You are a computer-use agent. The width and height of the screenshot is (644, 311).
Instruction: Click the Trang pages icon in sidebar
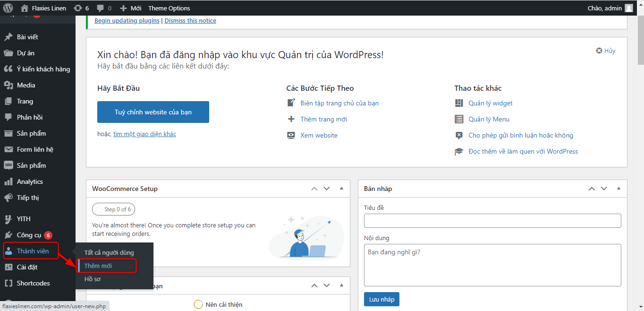pyautogui.click(x=8, y=101)
